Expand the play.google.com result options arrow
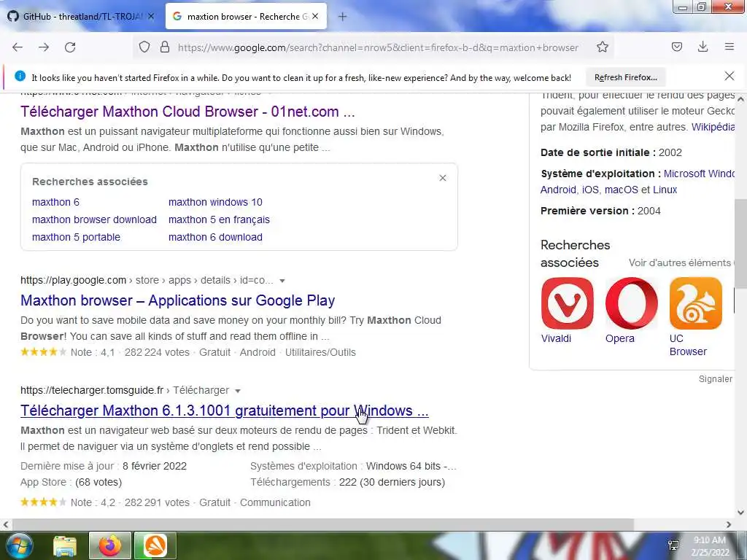 pyautogui.click(x=282, y=281)
